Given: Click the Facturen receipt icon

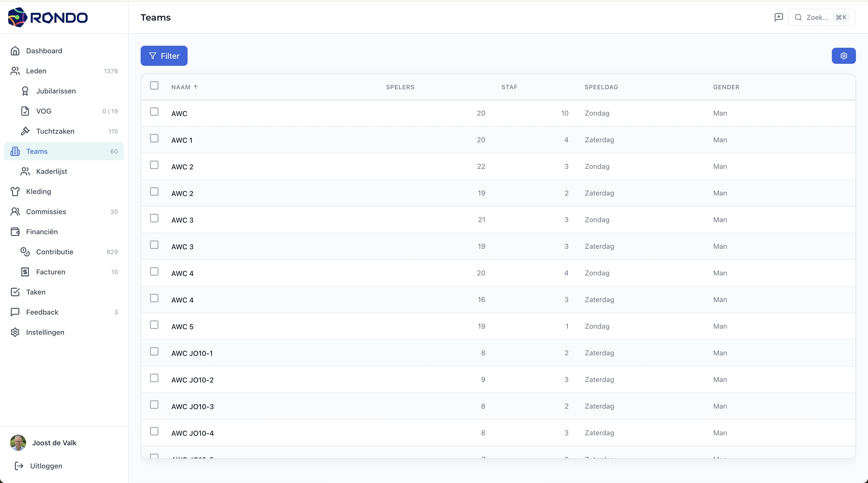Looking at the screenshot, I should pyautogui.click(x=25, y=272).
